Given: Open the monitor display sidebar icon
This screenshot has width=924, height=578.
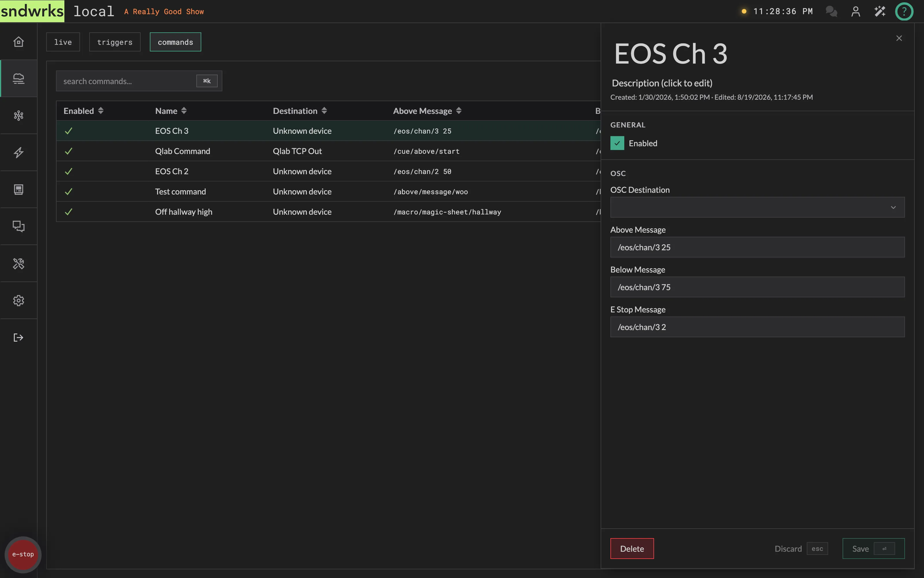Looking at the screenshot, I should [18, 190].
